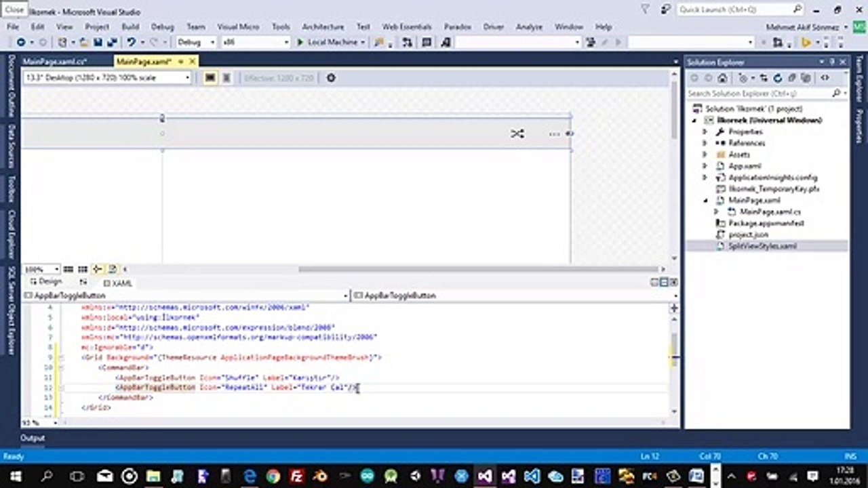This screenshot has width=868, height=488.
Task: Toggle snapping to snaplines icon
Action: (97, 269)
